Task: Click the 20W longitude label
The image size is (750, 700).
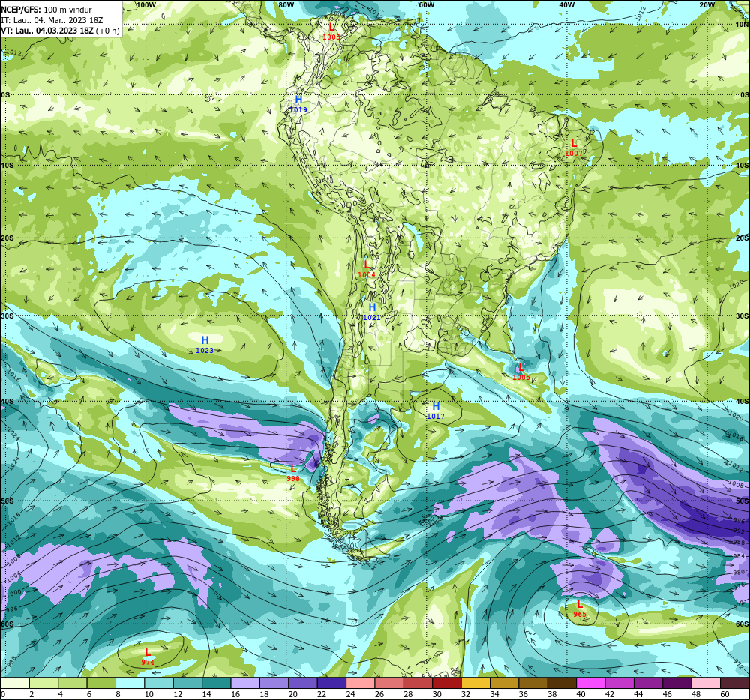Action: point(706,4)
